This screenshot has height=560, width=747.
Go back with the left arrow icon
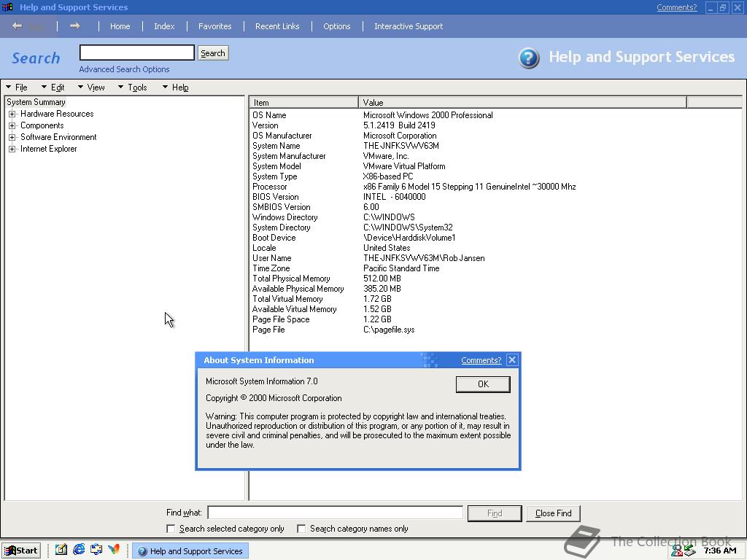click(x=18, y=26)
